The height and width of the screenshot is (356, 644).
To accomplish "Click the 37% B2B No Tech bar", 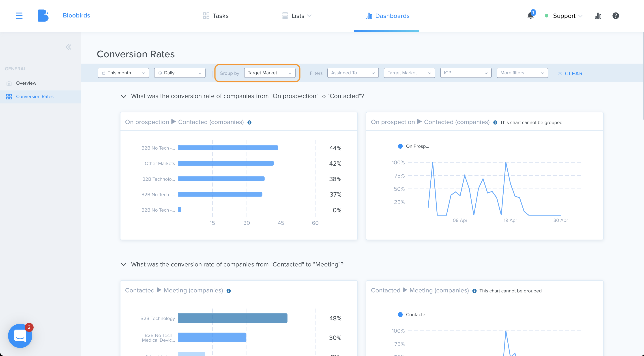I will click(220, 194).
